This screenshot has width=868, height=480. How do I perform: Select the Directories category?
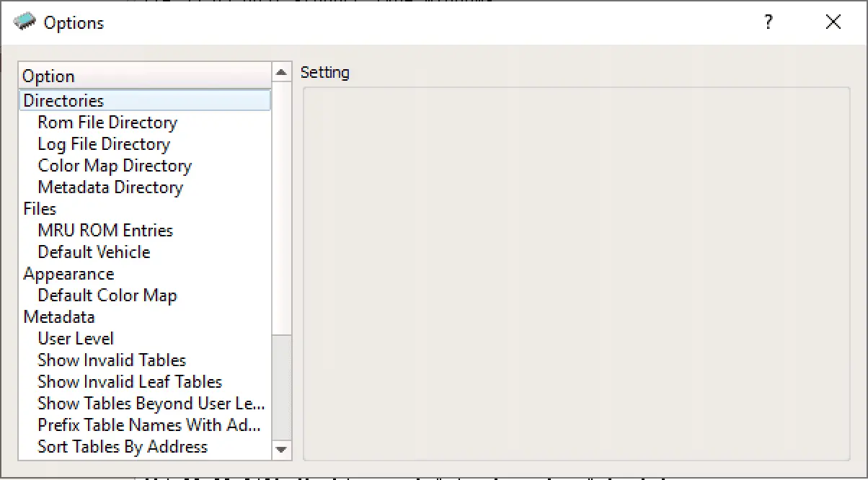tap(145, 101)
